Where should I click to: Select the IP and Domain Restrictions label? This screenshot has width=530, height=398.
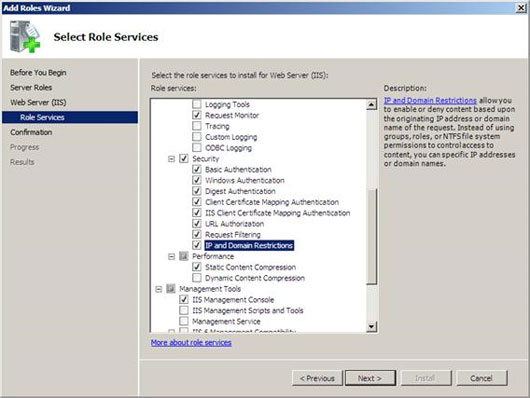(249, 245)
